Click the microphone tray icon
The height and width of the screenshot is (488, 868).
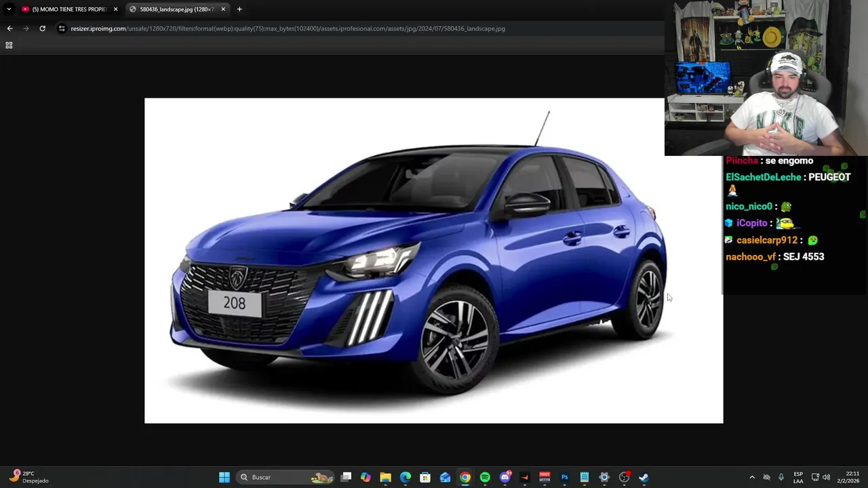point(781,477)
